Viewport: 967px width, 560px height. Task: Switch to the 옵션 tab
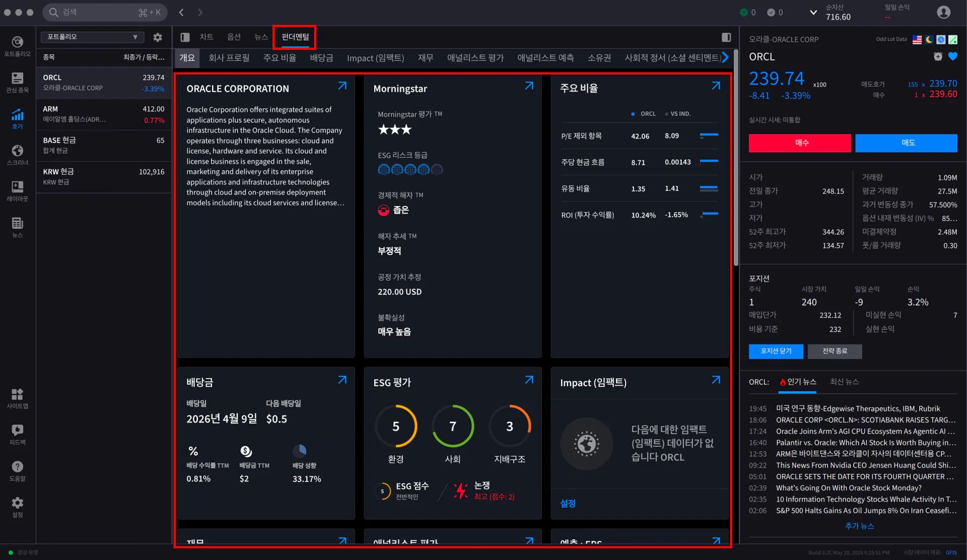[234, 37]
